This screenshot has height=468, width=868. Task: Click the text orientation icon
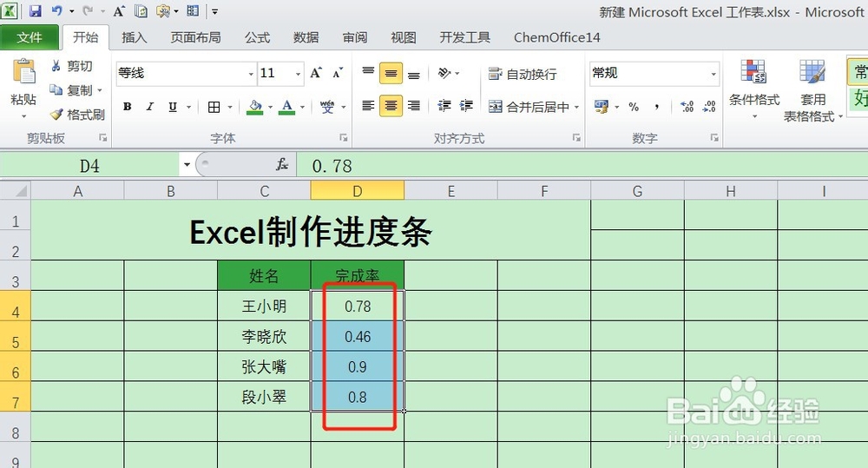pos(444,73)
